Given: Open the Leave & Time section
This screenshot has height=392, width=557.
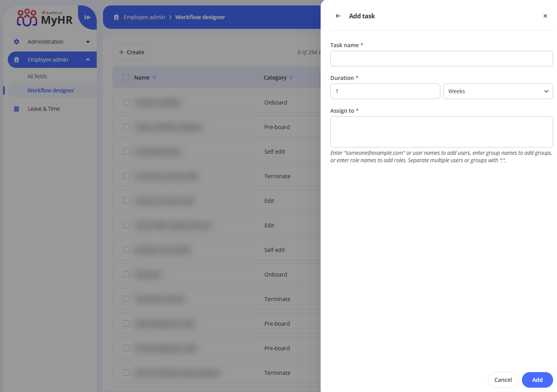Looking at the screenshot, I should [x=44, y=109].
